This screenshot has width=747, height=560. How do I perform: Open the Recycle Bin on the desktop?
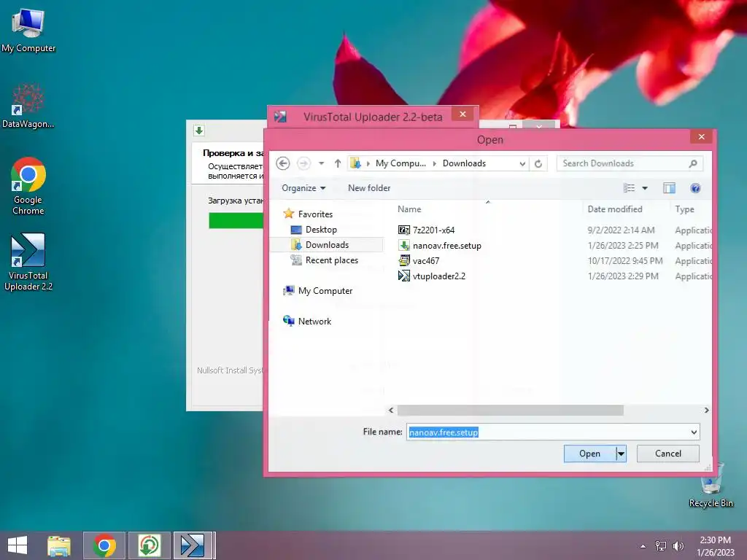pyautogui.click(x=711, y=485)
